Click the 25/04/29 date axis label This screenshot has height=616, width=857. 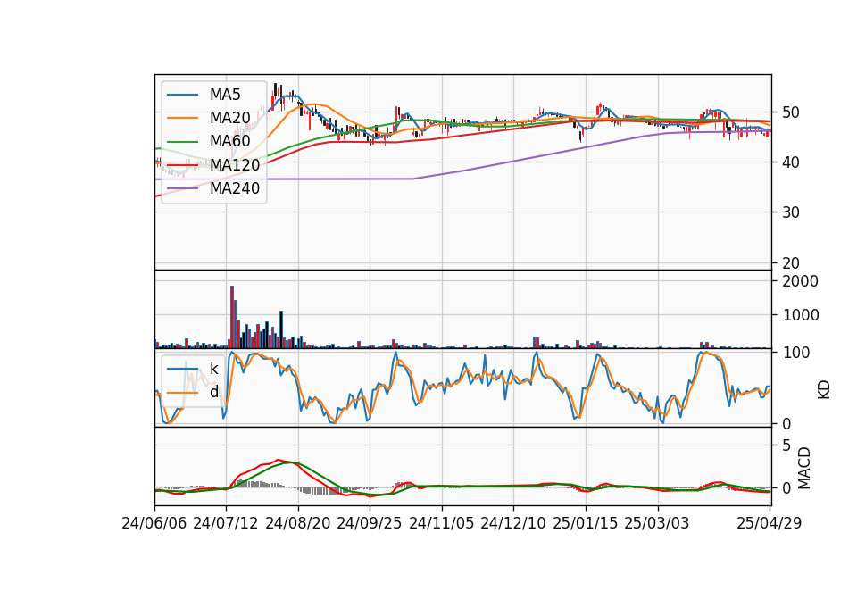point(769,523)
